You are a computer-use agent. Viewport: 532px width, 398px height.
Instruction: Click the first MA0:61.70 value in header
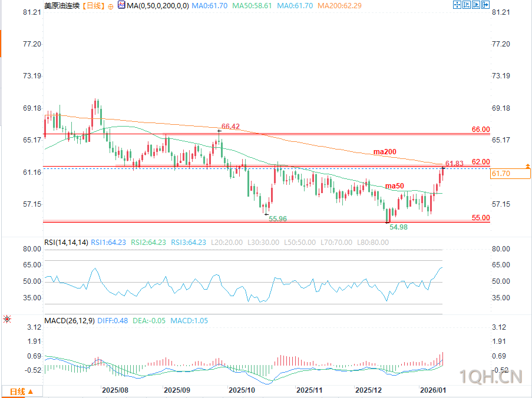pyautogui.click(x=209, y=5)
